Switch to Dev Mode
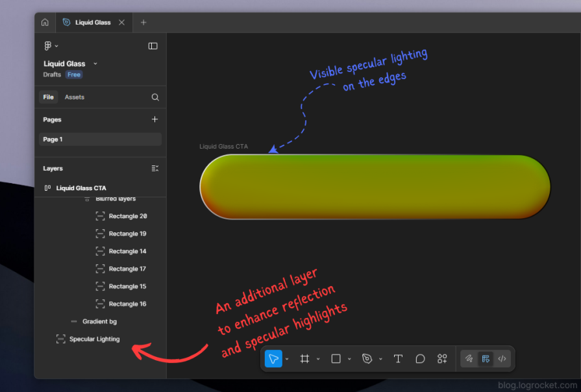Viewport: 581px width, 392px height. (486, 358)
